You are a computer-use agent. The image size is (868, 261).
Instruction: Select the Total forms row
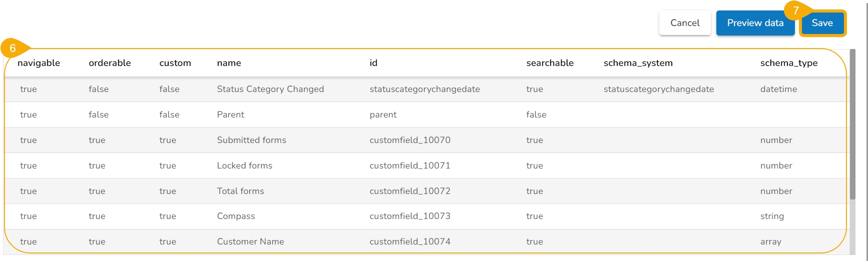coord(240,191)
